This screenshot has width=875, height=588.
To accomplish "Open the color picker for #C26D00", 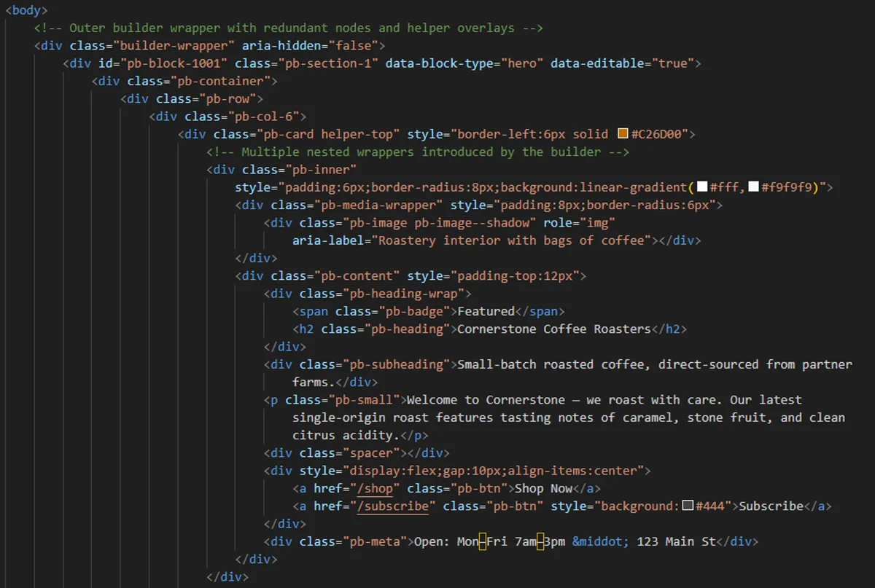I will [621, 133].
